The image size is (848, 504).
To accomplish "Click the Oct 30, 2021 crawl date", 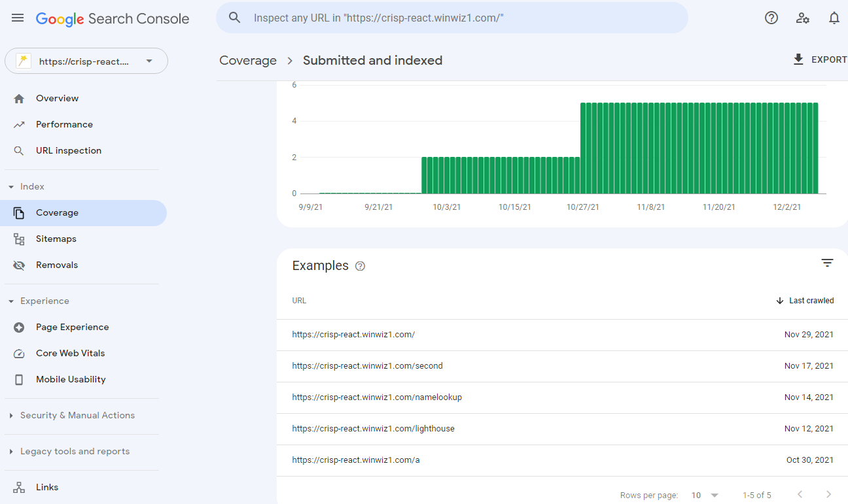I will point(810,460).
